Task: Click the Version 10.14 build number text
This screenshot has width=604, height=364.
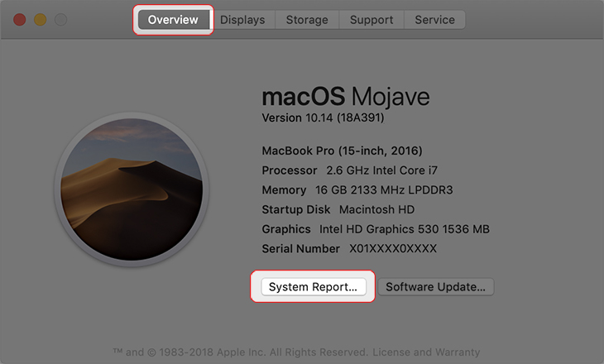Action: point(323,117)
